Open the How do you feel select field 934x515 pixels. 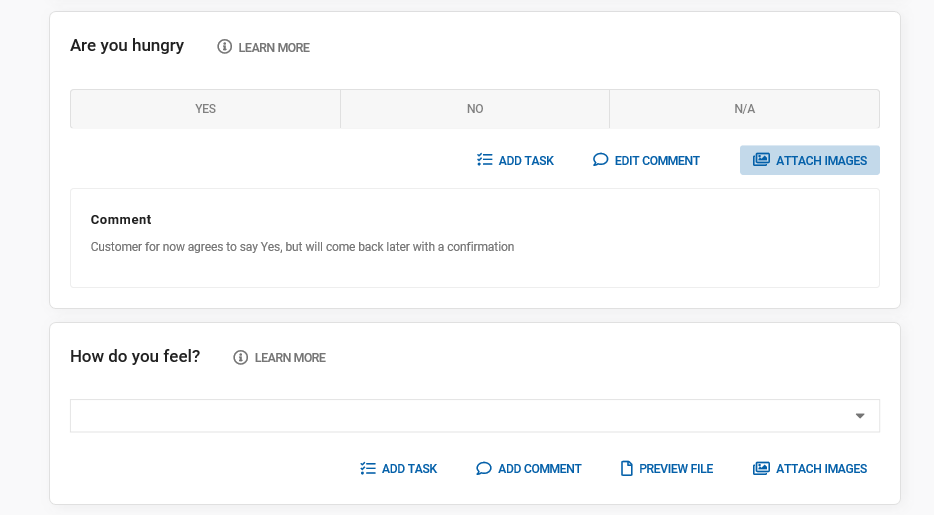pyautogui.click(x=460, y=416)
